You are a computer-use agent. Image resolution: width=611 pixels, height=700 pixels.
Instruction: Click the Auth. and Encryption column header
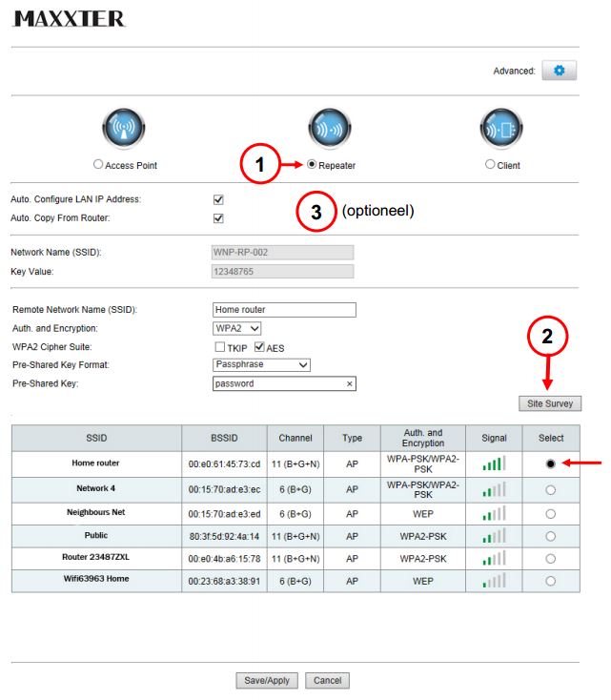tap(423, 438)
